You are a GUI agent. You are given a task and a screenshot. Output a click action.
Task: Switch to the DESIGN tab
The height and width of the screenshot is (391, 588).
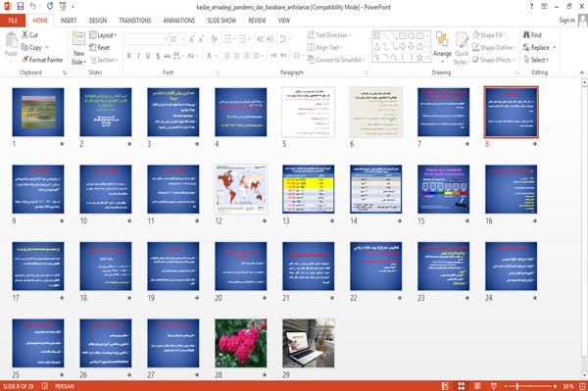tap(97, 21)
